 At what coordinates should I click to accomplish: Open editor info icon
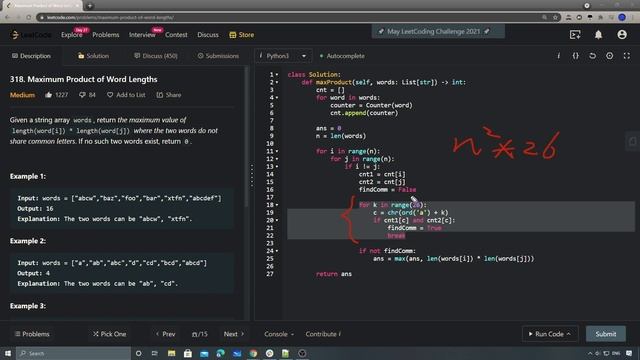[x=558, y=56]
